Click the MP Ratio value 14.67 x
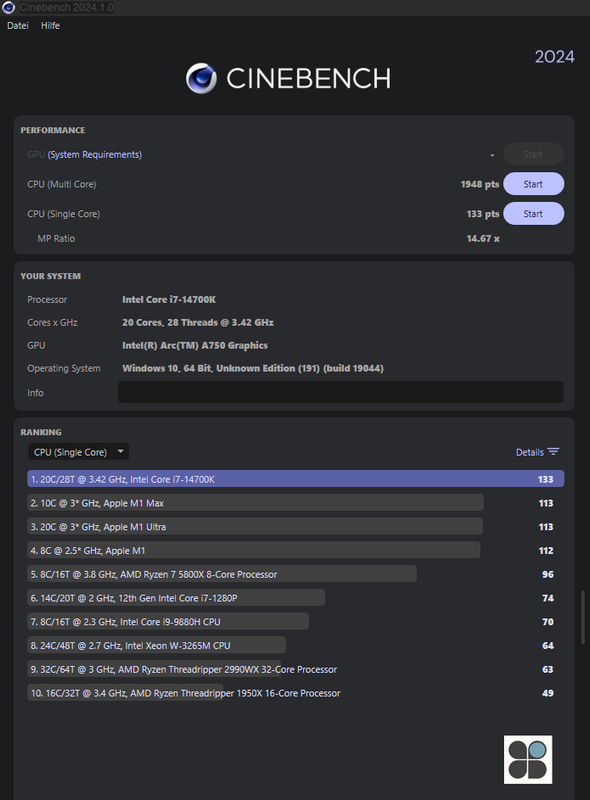The width and height of the screenshot is (590, 800). [483, 238]
